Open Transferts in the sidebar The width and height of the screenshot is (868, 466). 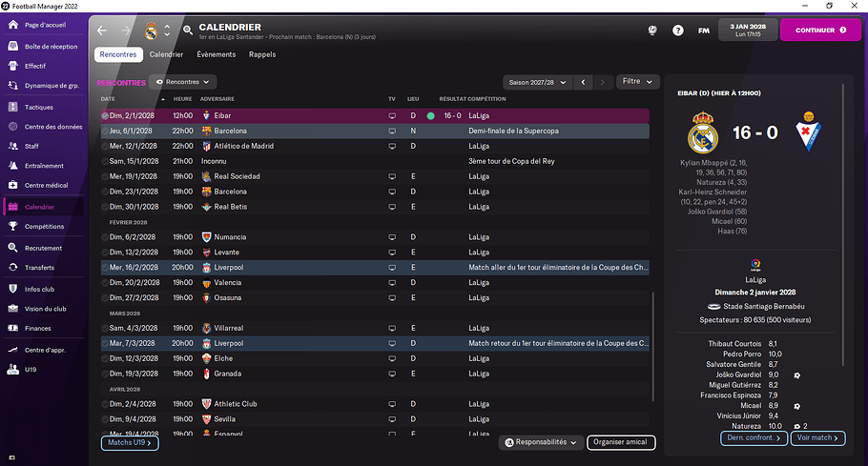pos(39,268)
